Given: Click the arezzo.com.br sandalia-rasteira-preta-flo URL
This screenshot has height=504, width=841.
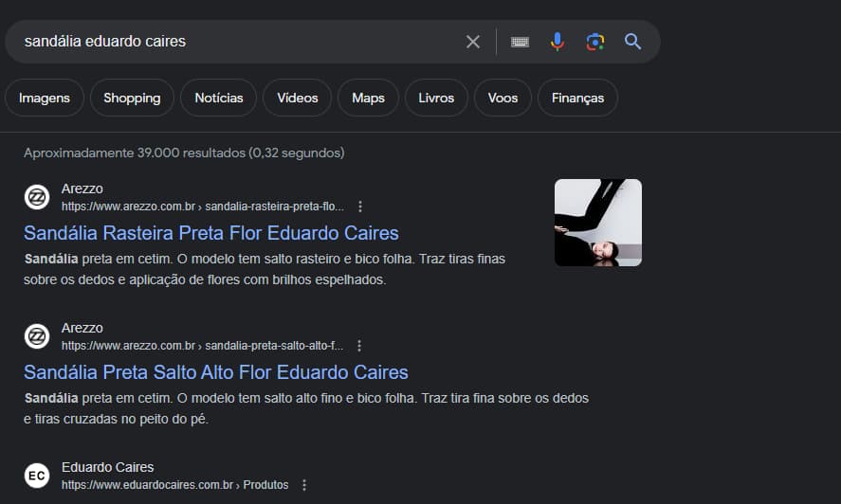Looking at the screenshot, I should tap(203, 207).
